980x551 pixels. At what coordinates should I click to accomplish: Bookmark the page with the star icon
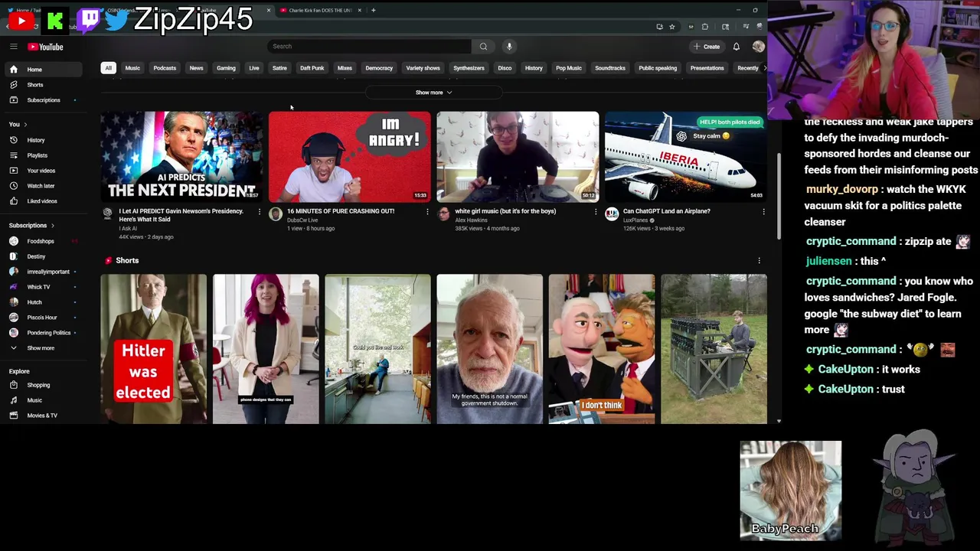[671, 27]
